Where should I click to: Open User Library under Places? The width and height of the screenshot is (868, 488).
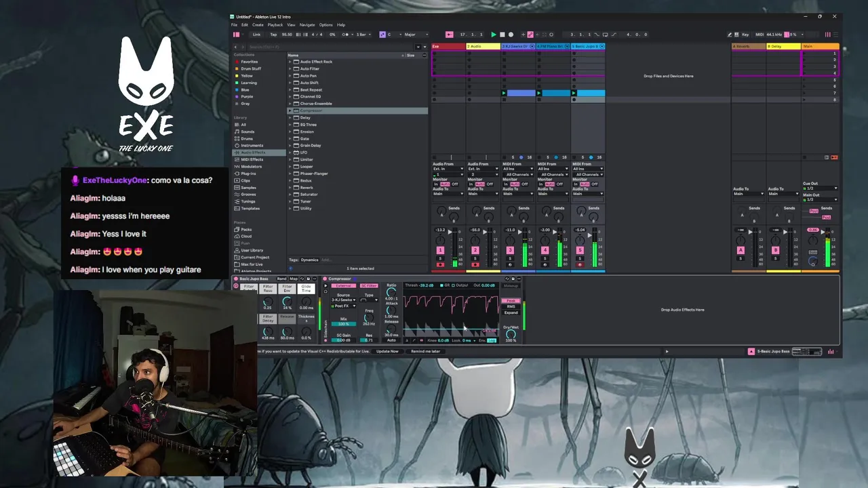251,250
